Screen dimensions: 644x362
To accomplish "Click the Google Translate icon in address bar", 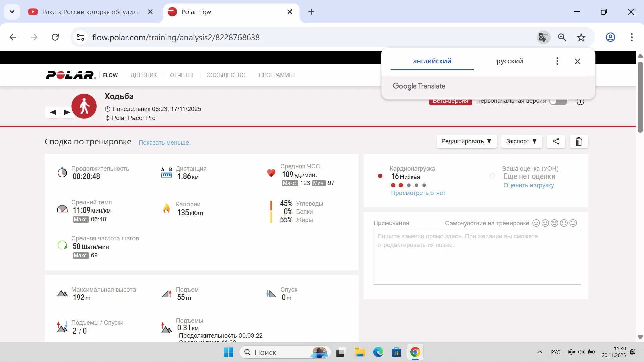I will (543, 37).
